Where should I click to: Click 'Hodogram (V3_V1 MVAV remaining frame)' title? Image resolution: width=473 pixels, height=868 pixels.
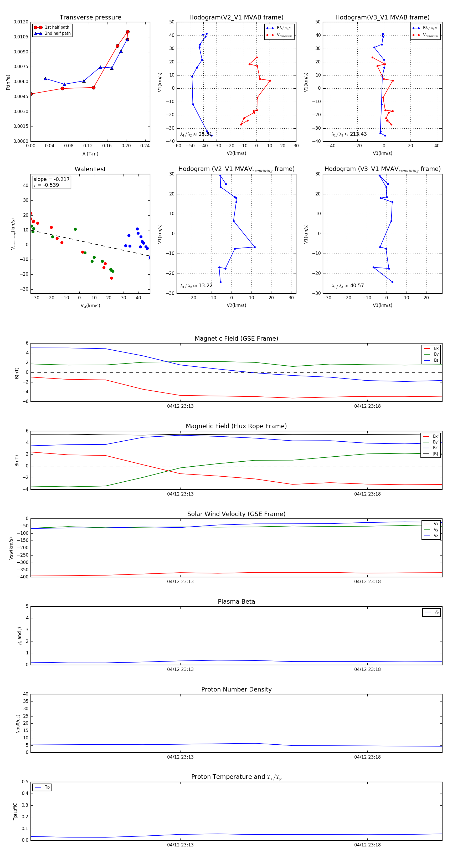[382, 169]
